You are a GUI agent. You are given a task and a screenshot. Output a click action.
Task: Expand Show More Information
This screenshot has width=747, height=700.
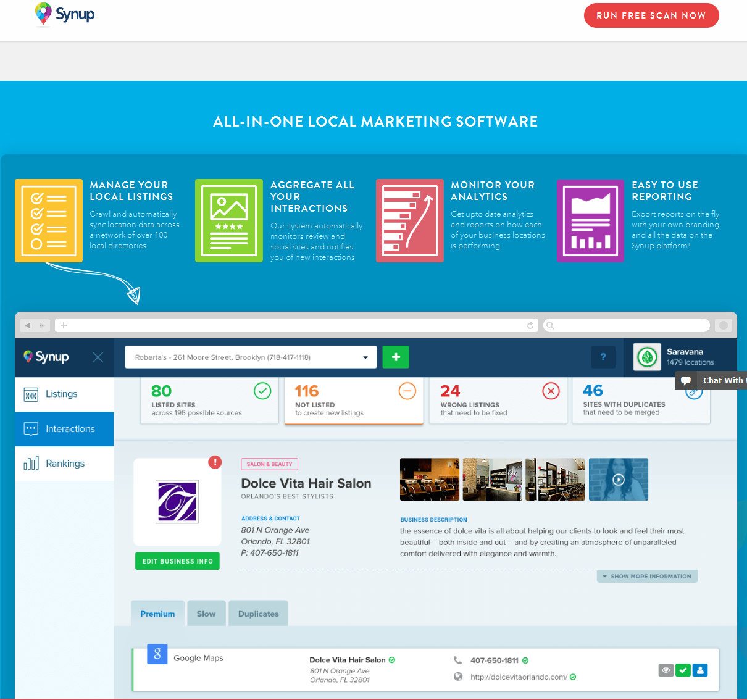click(647, 576)
